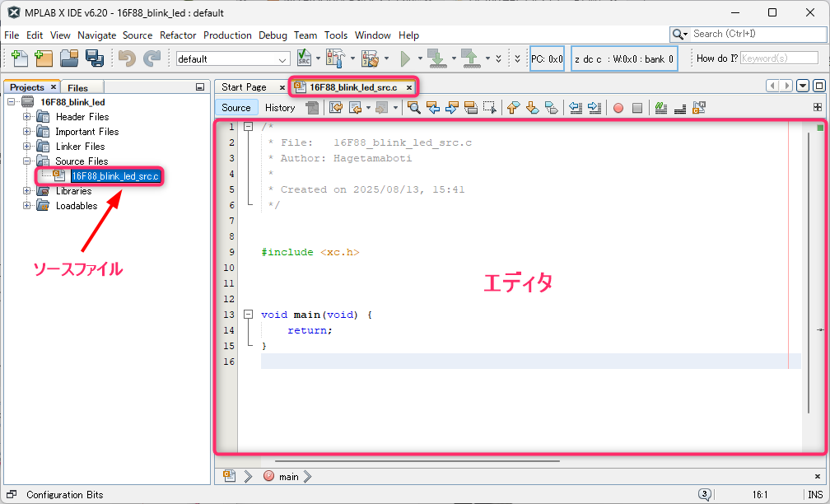830x504 pixels.
Task: Toggle Highlight Search in editor toolbar
Action: 471,107
